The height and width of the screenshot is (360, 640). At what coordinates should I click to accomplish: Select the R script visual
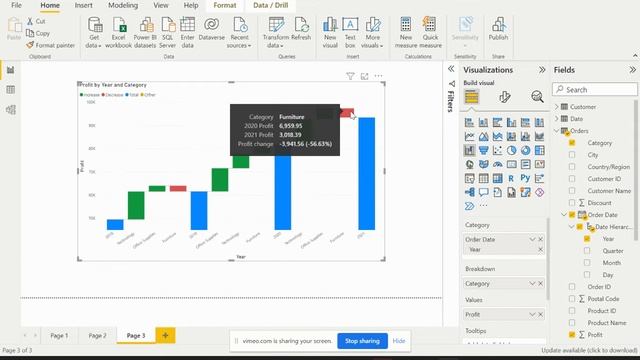click(x=511, y=178)
